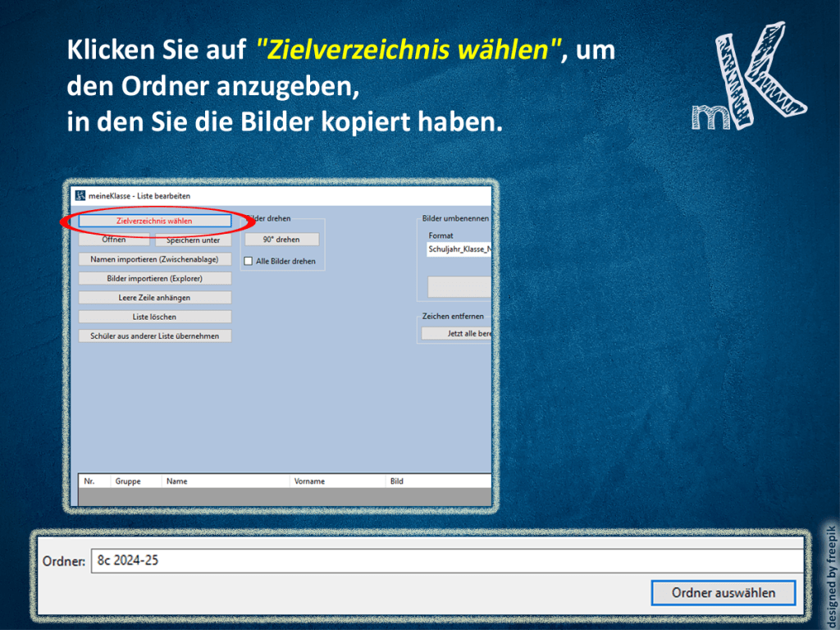The image size is (840, 630).
Task: Click "Schüler aus anderer Liste übernehmen"
Action: coord(155,336)
